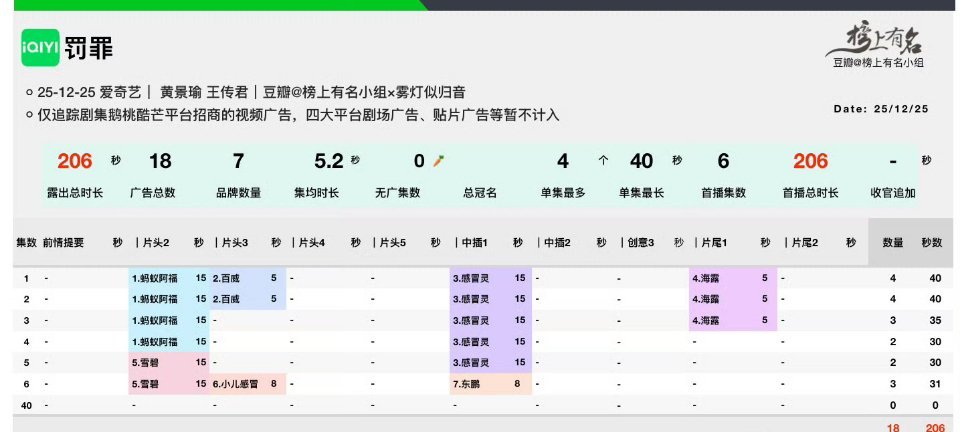Click the 单集最长 label
Screen dimensions: 960x432
(641, 193)
